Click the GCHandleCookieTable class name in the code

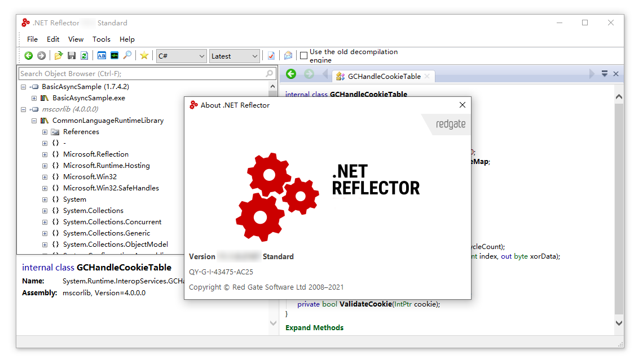coord(368,94)
